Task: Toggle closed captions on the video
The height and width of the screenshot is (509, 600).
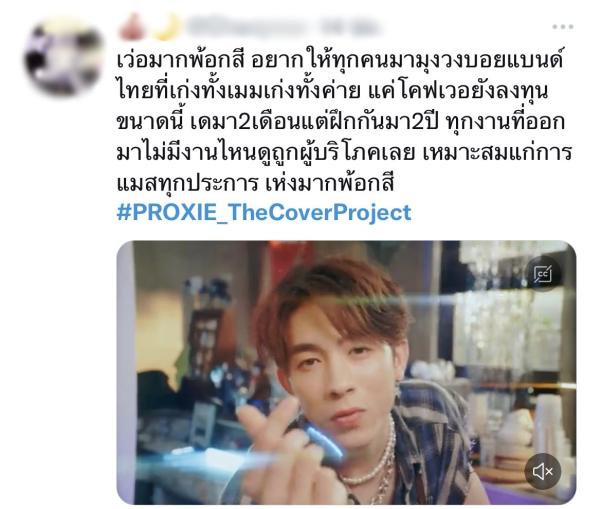Action: point(543,273)
